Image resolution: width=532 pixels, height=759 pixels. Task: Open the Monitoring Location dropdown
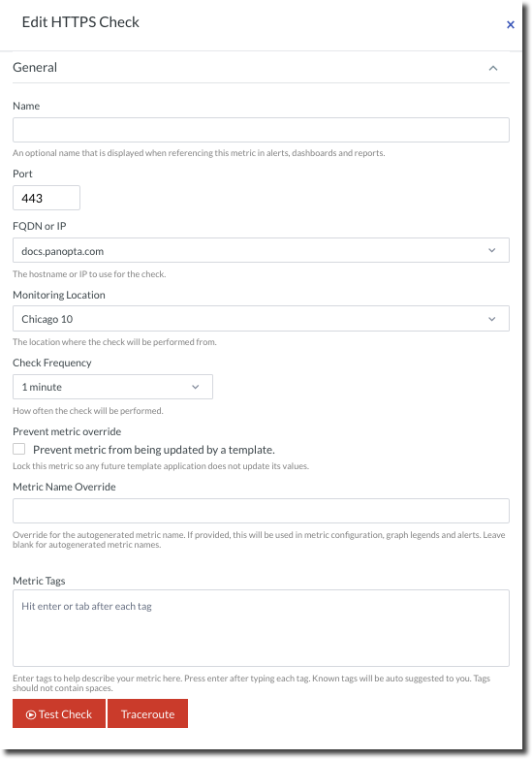tap(261, 319)
